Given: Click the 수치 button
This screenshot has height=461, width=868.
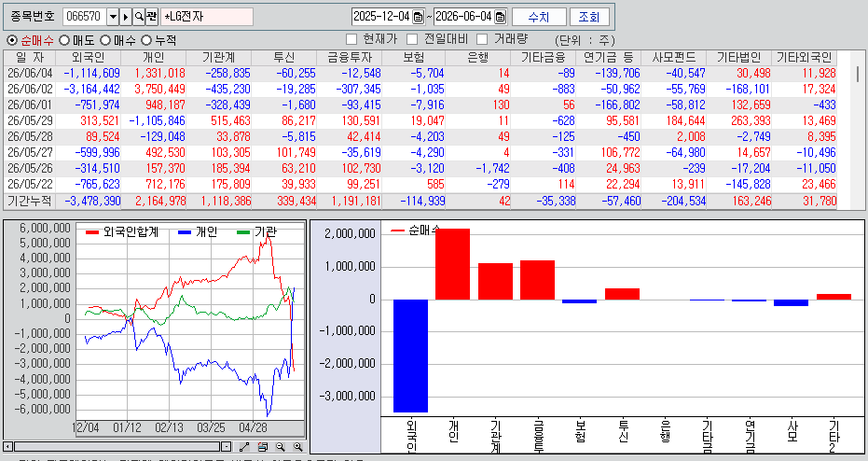Looking at the screenshot, I should pos(539,17).
